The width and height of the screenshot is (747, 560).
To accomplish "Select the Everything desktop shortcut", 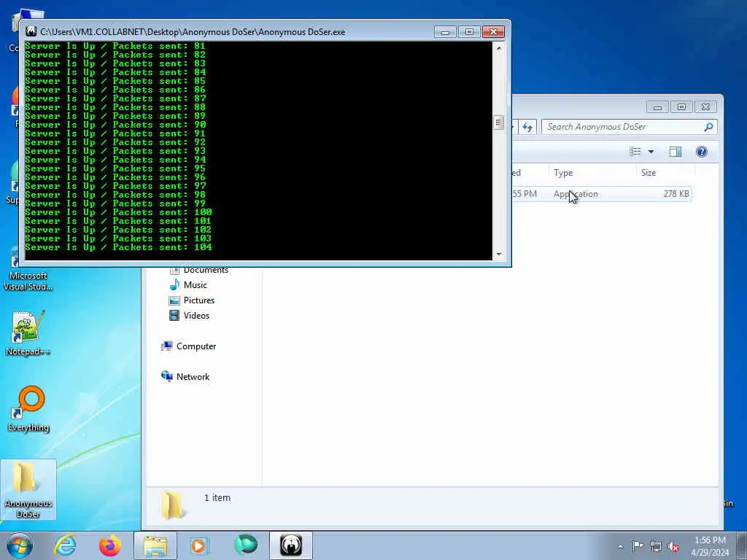I will coord(28,409).
